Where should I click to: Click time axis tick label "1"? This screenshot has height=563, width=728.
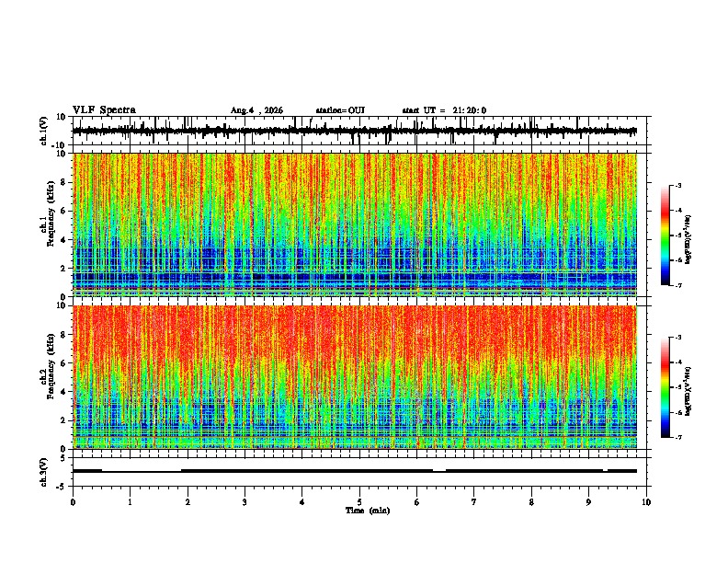click(130, 502)
